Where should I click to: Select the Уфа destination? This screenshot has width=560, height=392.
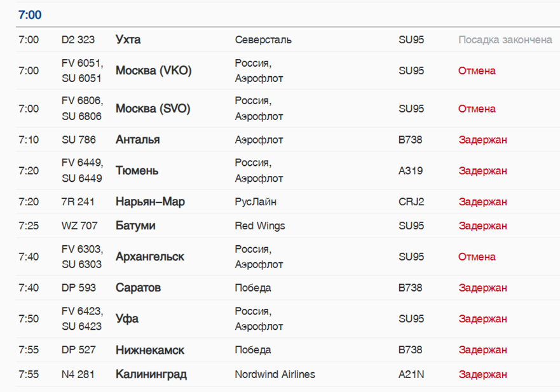click(x=126, y=319)
